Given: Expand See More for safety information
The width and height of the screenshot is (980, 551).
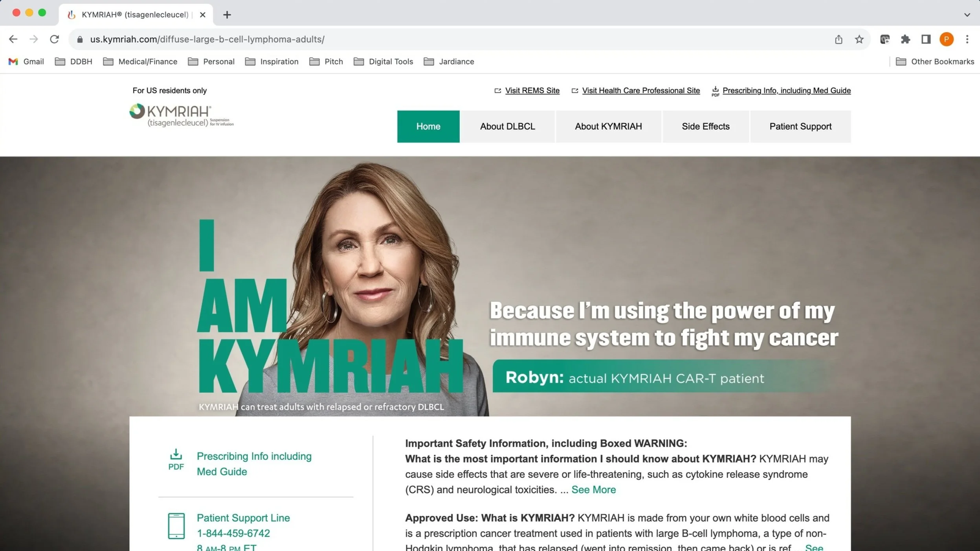Looking at the screenshot, I should point(593,490).
